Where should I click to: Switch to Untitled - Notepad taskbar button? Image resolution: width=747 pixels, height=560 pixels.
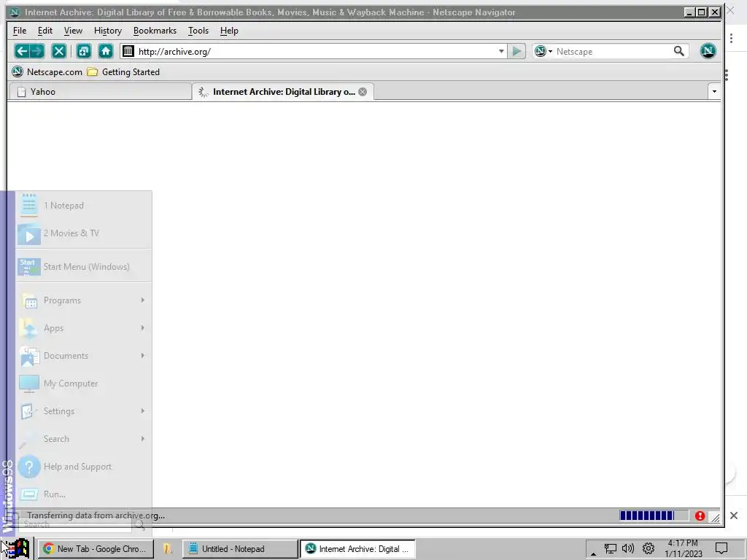tap(239, 548)
